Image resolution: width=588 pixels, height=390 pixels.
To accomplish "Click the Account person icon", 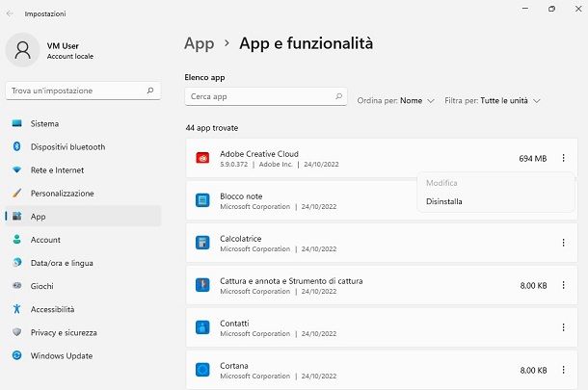I will (x=17, y=239).
